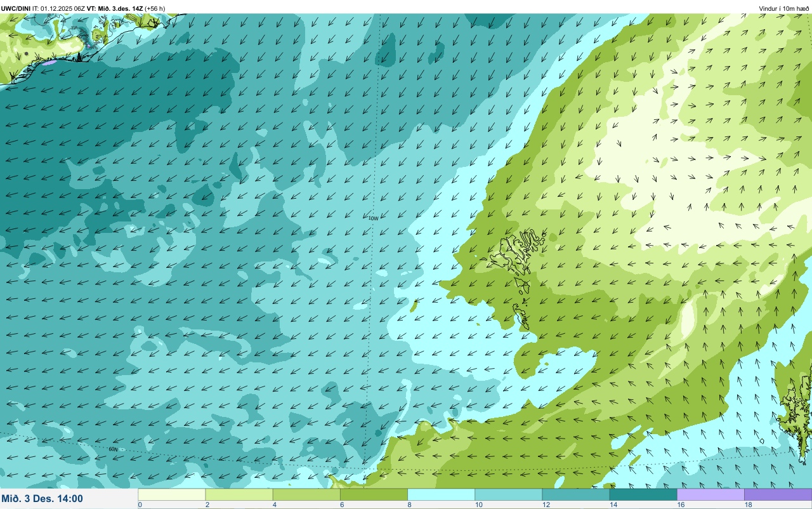Click the legend value '0'

pyautogui.click(x=140, y=505)
